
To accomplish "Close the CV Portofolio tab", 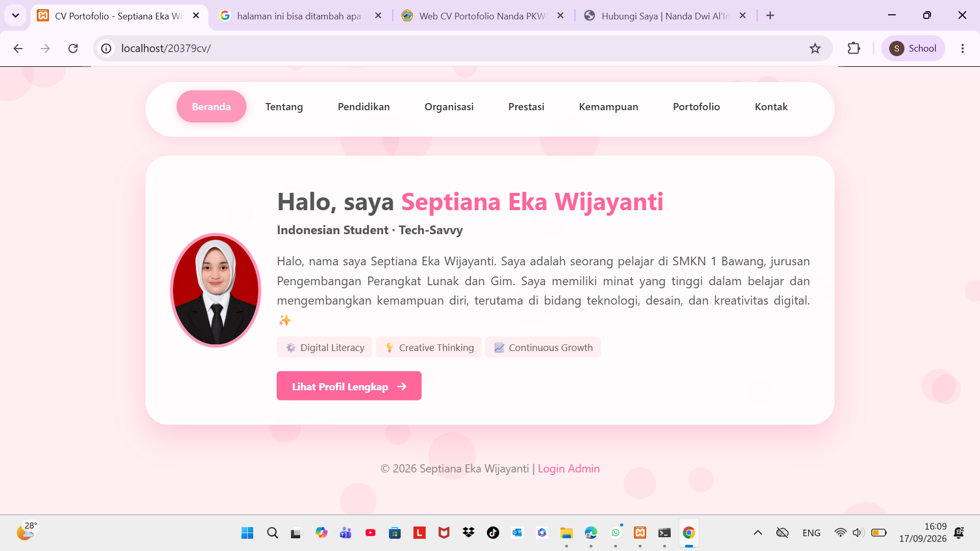I will [196, 16].
